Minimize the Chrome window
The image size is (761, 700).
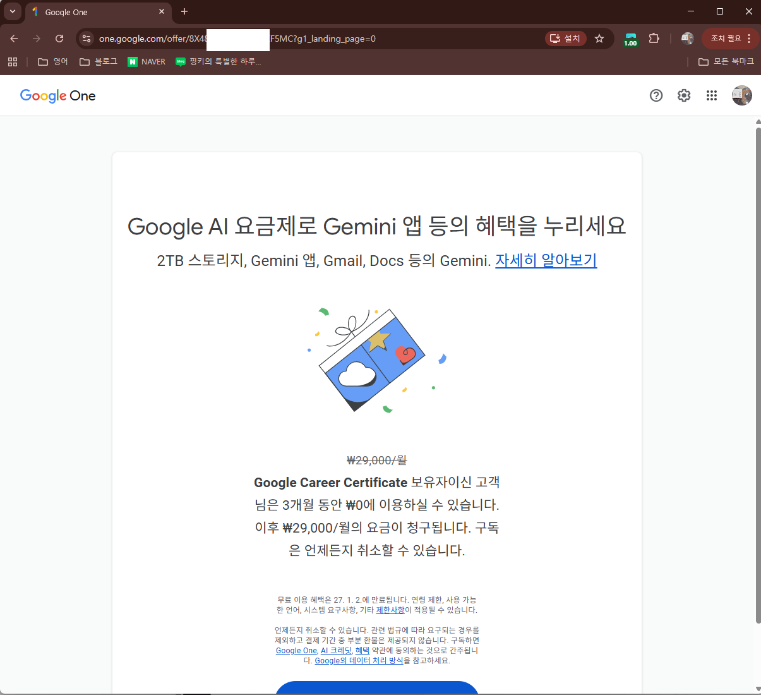[690, 11]
